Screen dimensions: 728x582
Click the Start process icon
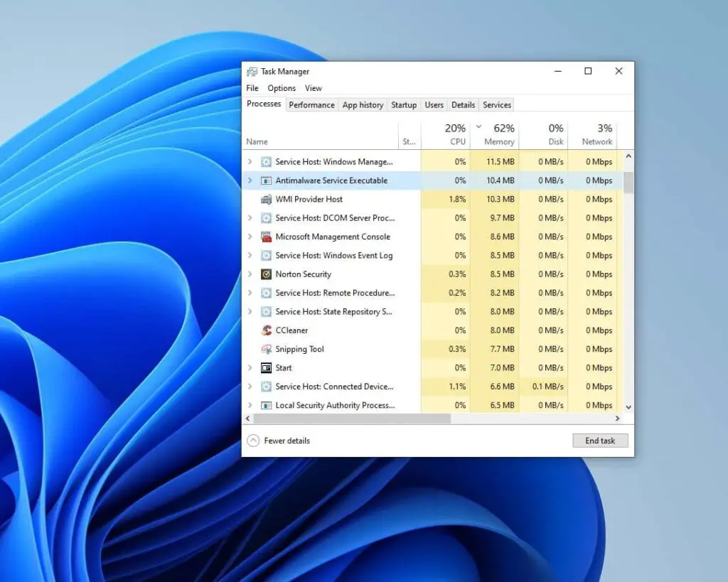tap(265, 367)
